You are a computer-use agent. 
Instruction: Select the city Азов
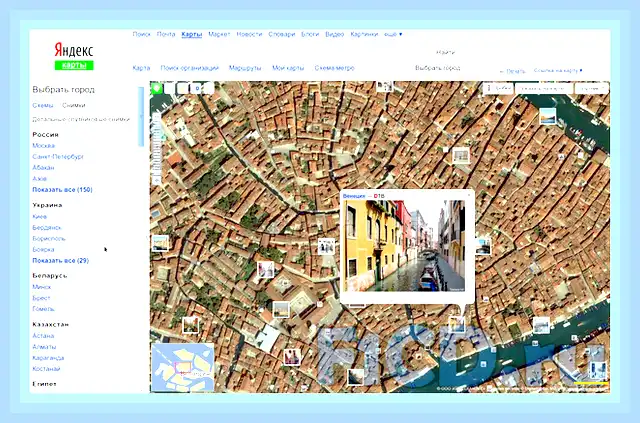pos(40,178)
